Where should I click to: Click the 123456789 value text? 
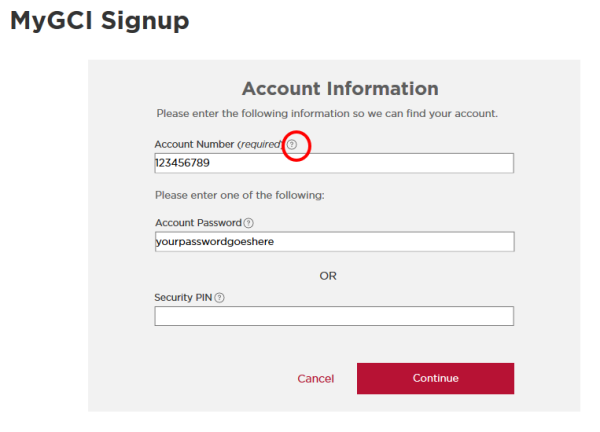[182, 163]
